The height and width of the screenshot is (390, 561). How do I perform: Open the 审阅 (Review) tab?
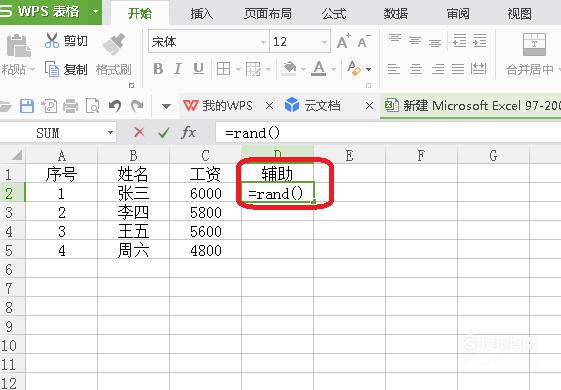(458, 14)
